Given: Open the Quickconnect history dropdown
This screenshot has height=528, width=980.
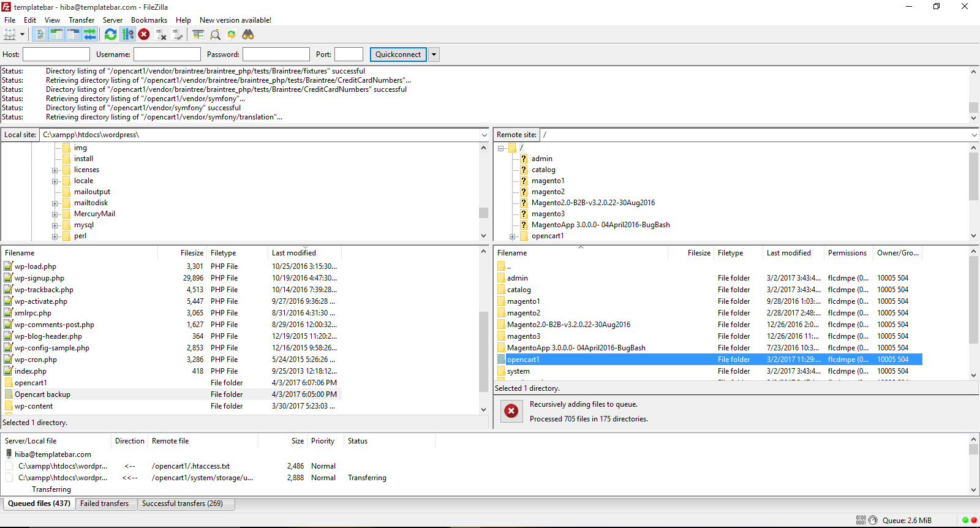Looking at the screenshot, I should [x=434, y=55].
